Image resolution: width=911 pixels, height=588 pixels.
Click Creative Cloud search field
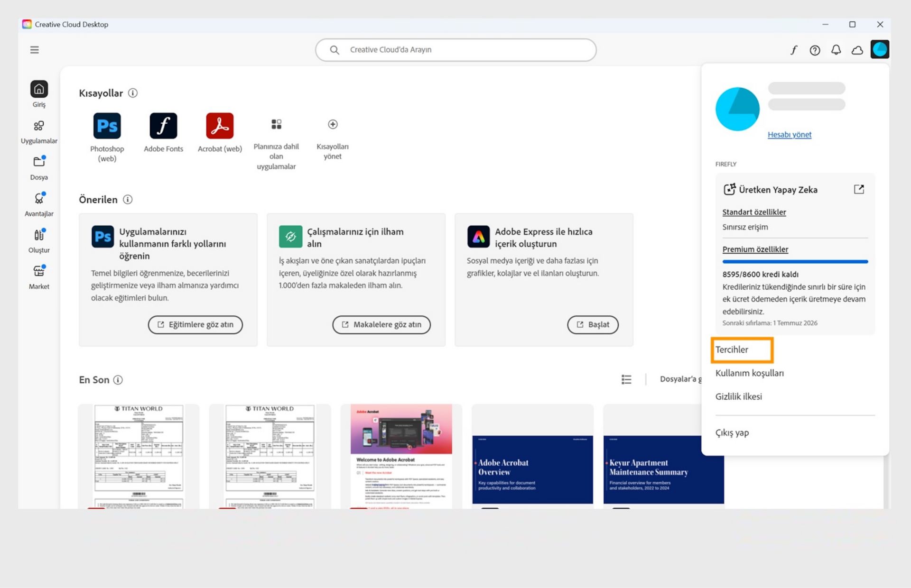pos(455,50)
